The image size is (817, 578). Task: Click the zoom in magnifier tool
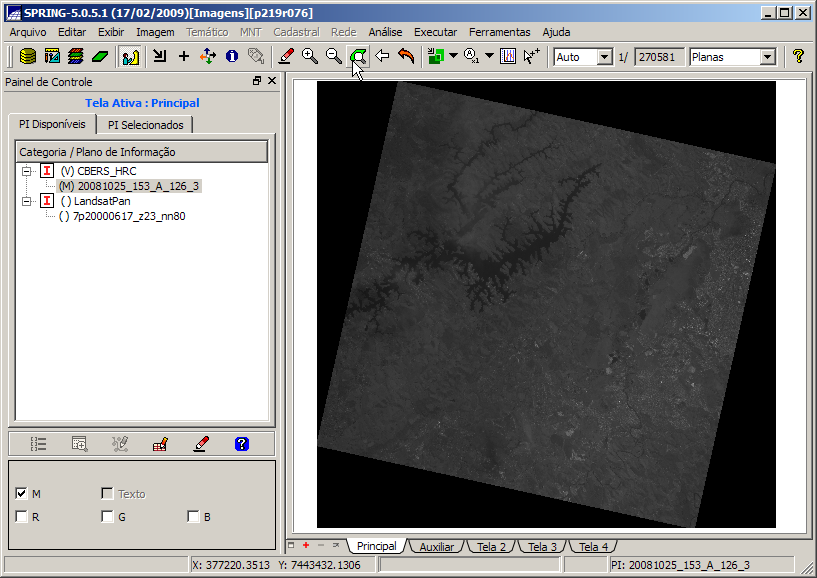[x=310, y=57]
